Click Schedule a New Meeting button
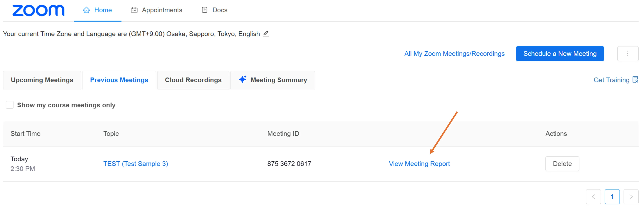Viewport: 644px width, 208px height. (560, 53)
